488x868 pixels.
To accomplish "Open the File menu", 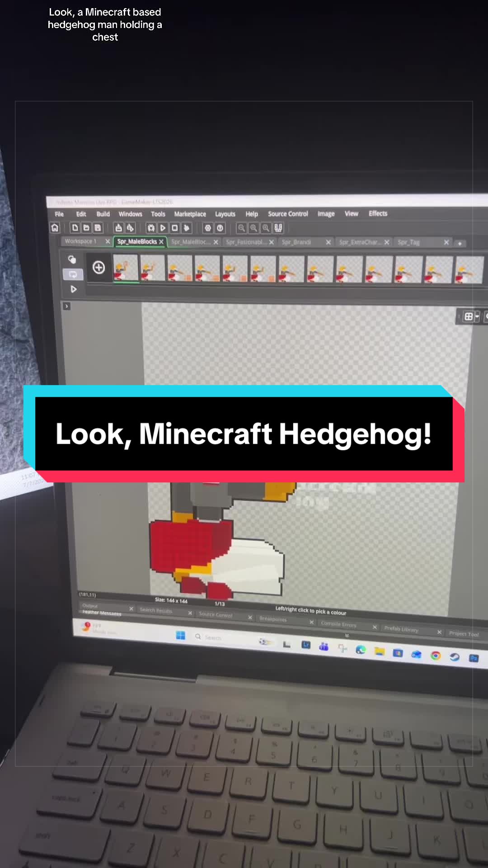I will [x=59, y=214].
